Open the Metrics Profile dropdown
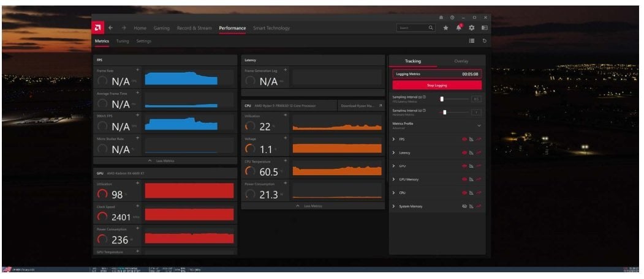Viewport: 644px width, 279px height. 437,125
